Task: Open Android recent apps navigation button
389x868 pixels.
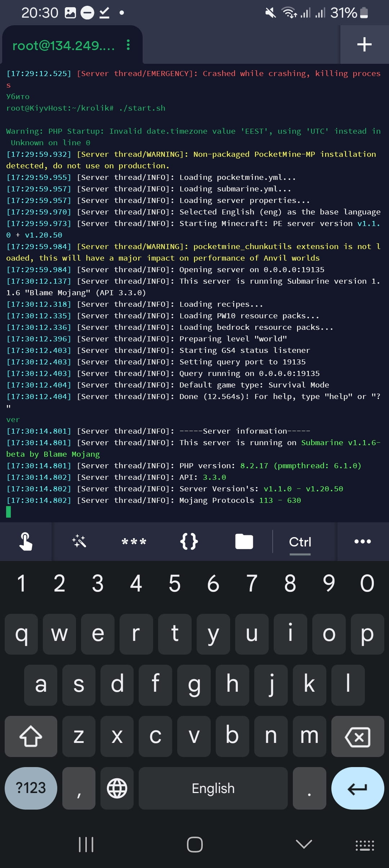Action: point(86,845)
